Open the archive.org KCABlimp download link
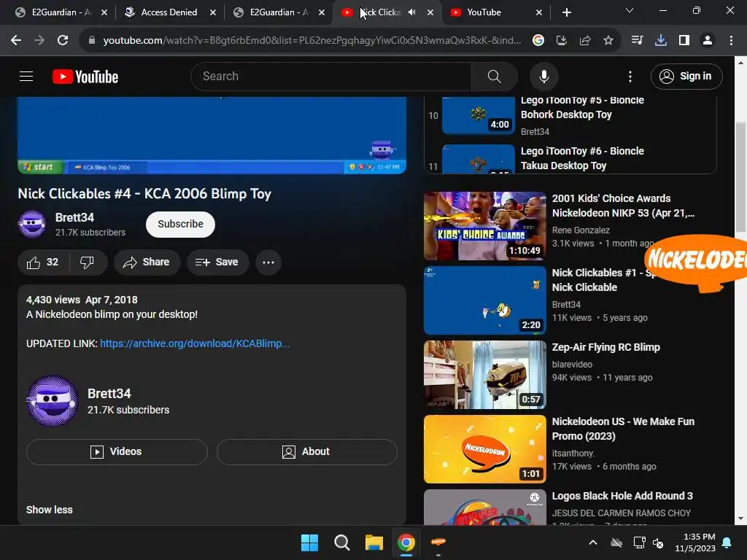The image size is (747, 560). tap(194, 343)
